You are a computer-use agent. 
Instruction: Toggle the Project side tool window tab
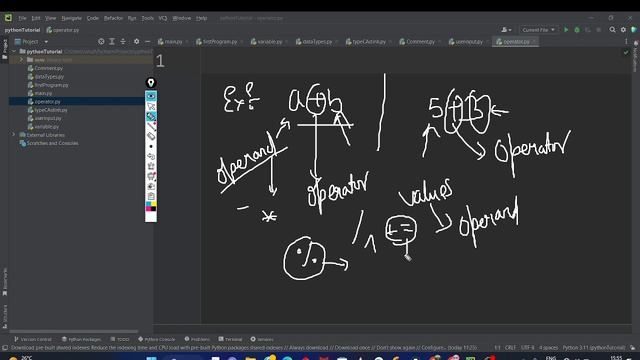tap(4, 49)
